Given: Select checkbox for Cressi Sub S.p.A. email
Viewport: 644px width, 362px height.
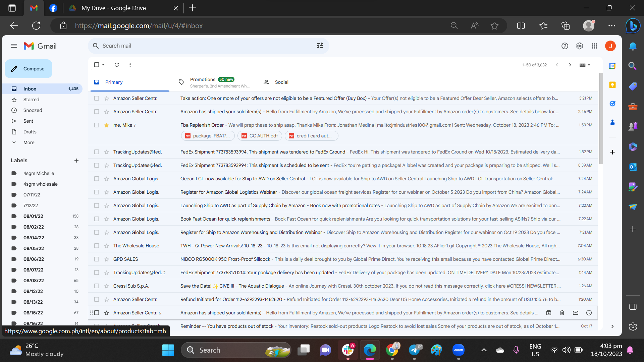Looking at the screenshot, I should [x=97, y=286].
